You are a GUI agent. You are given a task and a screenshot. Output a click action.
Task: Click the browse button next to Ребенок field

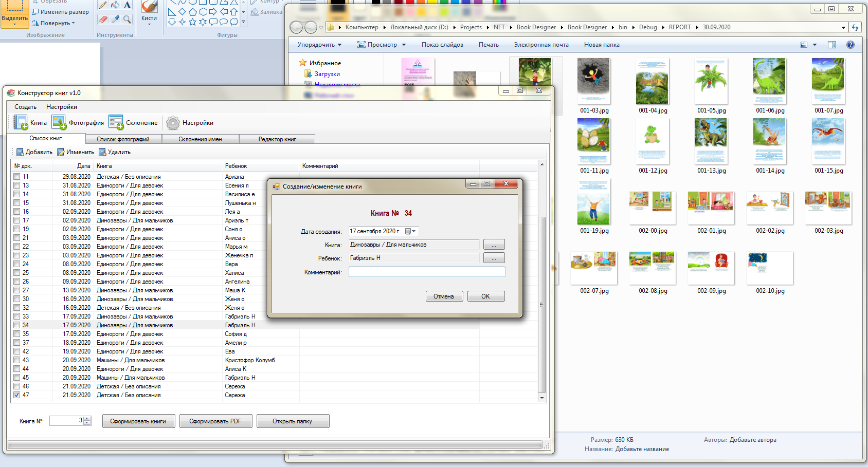(494, 258)
